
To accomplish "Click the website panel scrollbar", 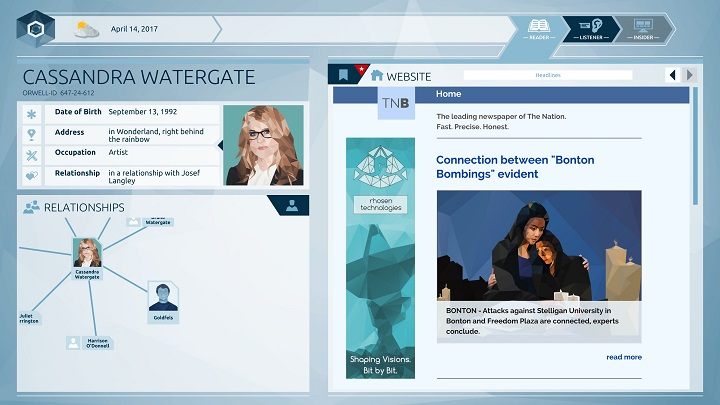I will click(x=695, y=150).
